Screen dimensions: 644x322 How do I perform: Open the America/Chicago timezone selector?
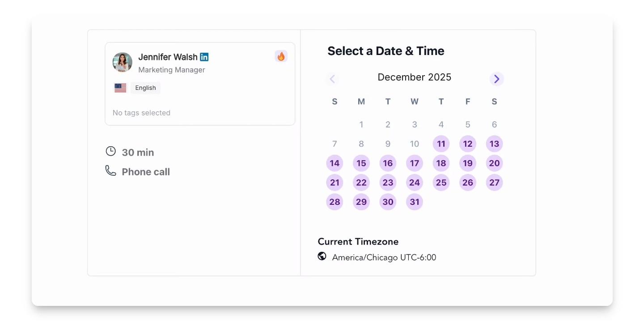coord(384,257)
